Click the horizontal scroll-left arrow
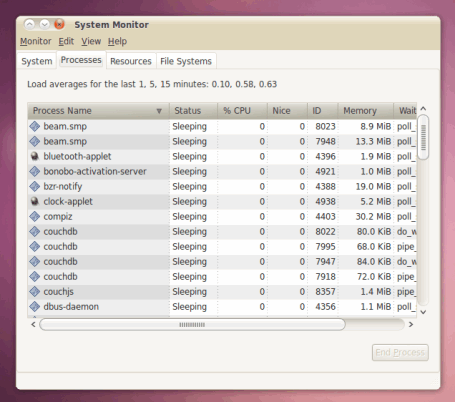455x402 pixels. coord(33,324)
